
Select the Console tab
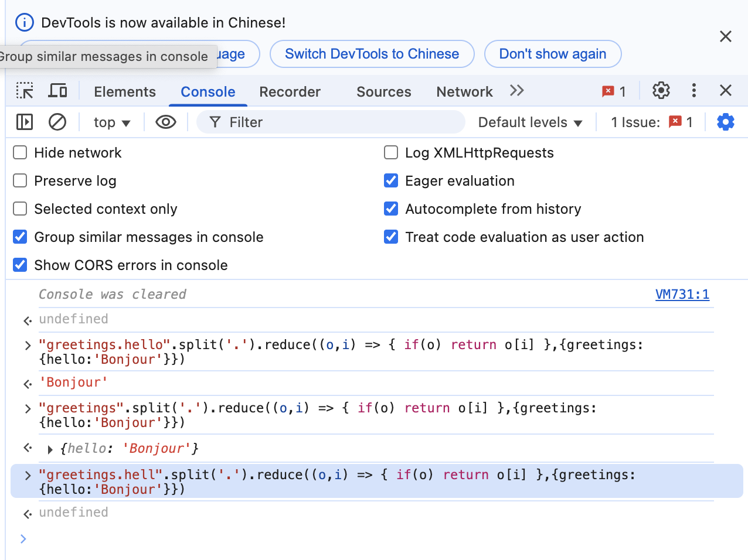tap(208, 92)
